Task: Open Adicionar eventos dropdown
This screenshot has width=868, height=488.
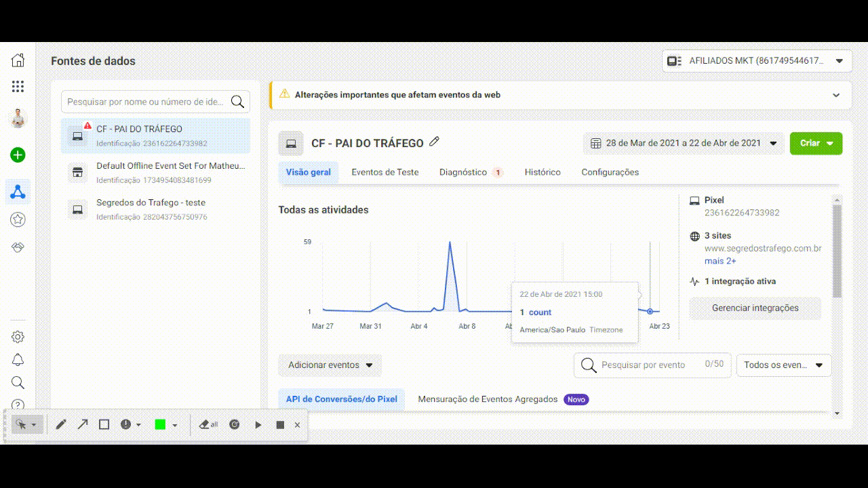Action: (x=330, y=365)
